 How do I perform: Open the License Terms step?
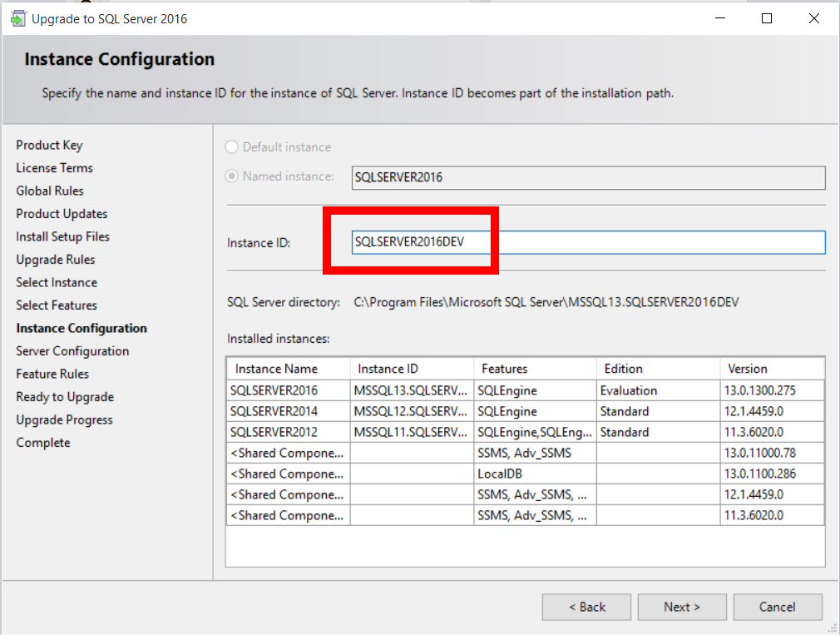[x=54, y=168]
